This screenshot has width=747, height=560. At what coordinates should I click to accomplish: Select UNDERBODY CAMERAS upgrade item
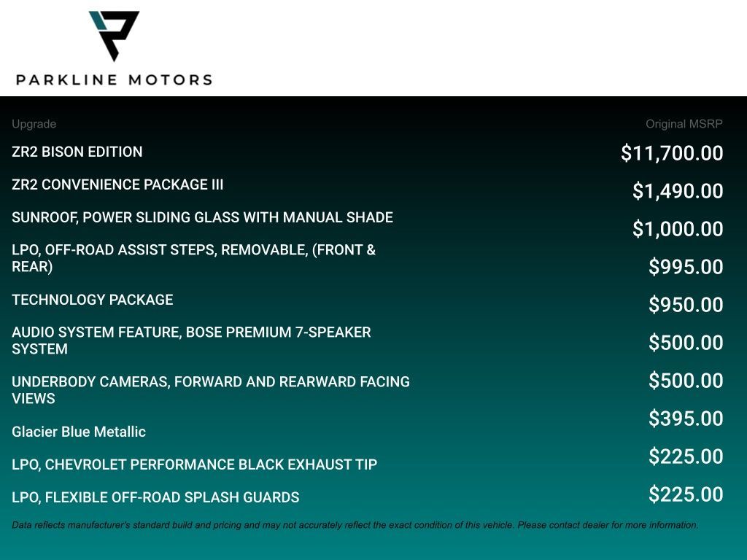click(211, 390)
